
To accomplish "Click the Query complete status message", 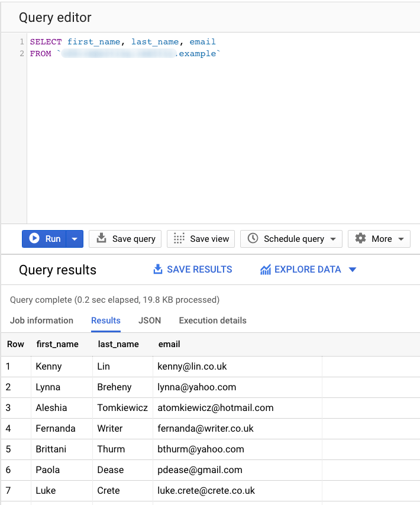I will [115, 300].
